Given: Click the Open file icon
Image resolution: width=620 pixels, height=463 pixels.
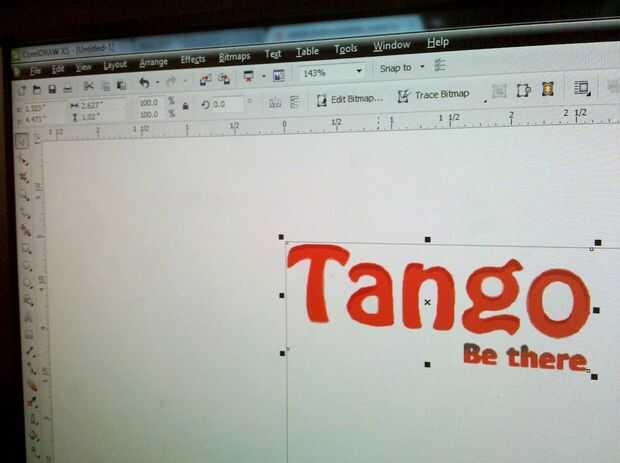Looking at the screenshot, I should point(37,90).
